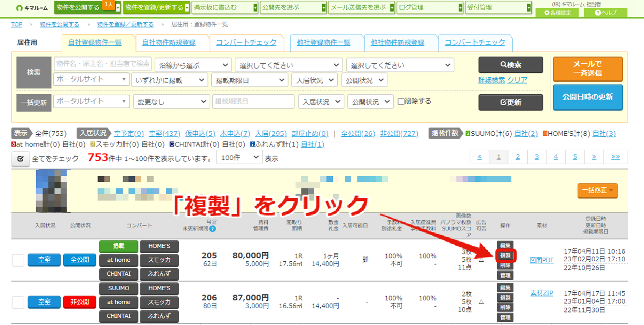Go to page 3 in pagination
This screenshot has width=644, height=325.
[x=536, y=157]
